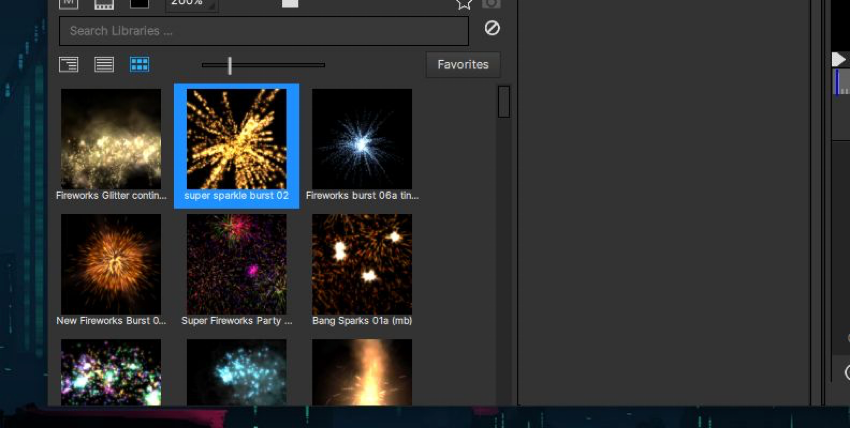The width and height of the screenshot is (850, 428).
Task: Select the Super Fireworks Party thumbnail
Action: coord(236,264)
